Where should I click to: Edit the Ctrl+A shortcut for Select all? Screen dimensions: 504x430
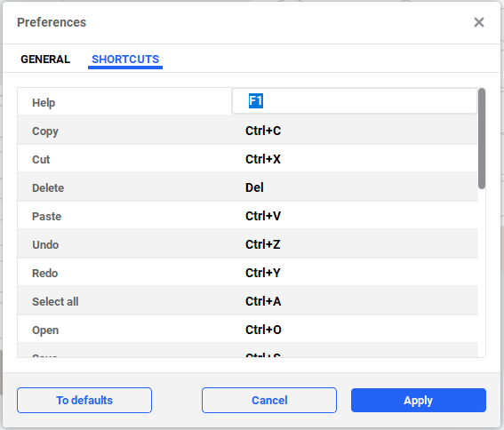coord(263,301)
